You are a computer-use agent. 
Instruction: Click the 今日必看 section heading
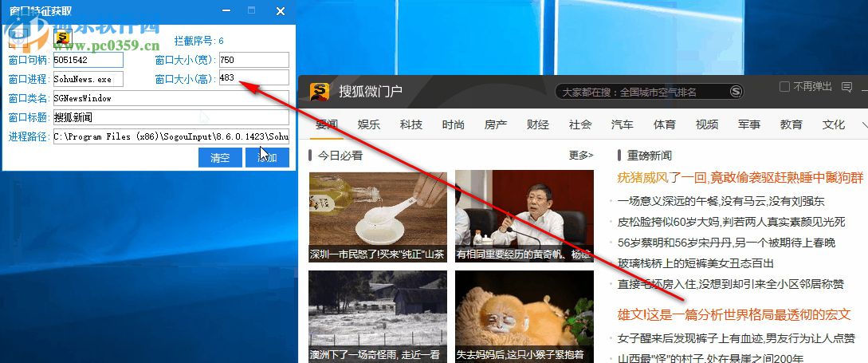pyautogui.click(x=340, y=156)
